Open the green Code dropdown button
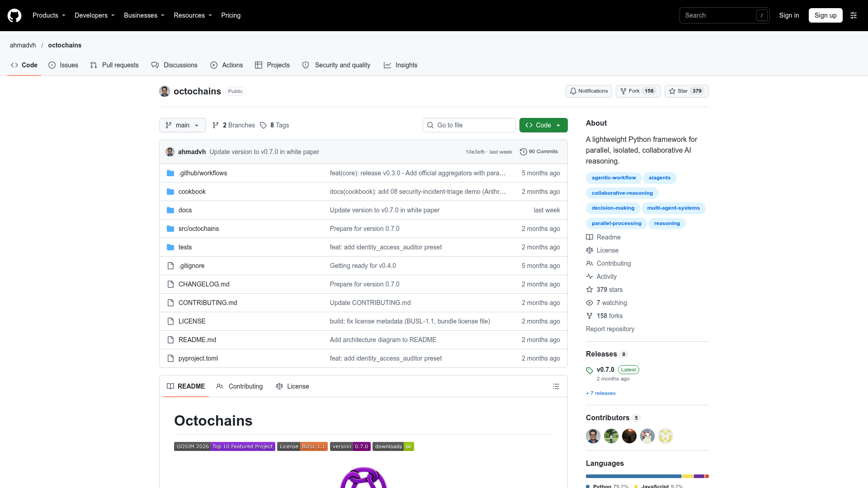 pos(543,125)
